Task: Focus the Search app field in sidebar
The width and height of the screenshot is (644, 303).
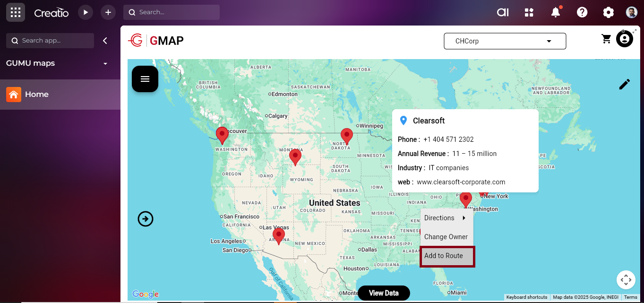Action: 50,41
